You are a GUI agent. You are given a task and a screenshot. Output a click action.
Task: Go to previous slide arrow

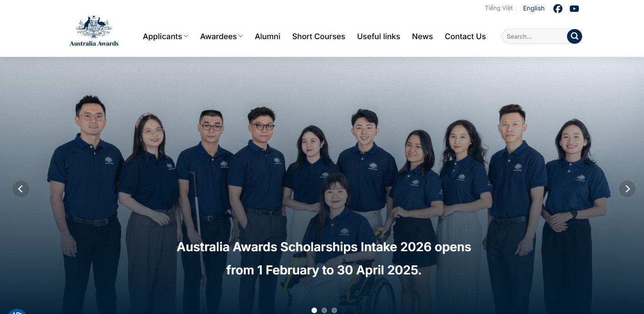21,189
